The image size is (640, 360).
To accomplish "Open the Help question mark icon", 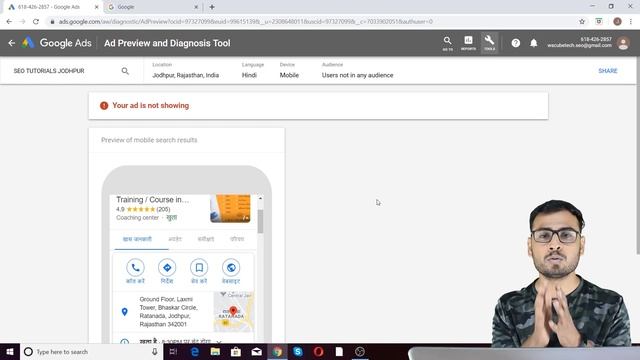I will click(x=516, y=43).
